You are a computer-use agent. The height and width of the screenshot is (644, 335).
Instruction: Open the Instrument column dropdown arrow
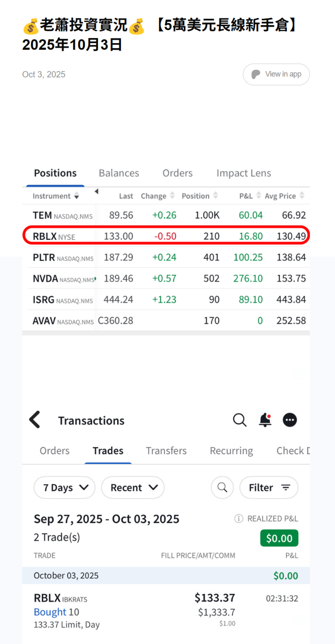[77, 196]
